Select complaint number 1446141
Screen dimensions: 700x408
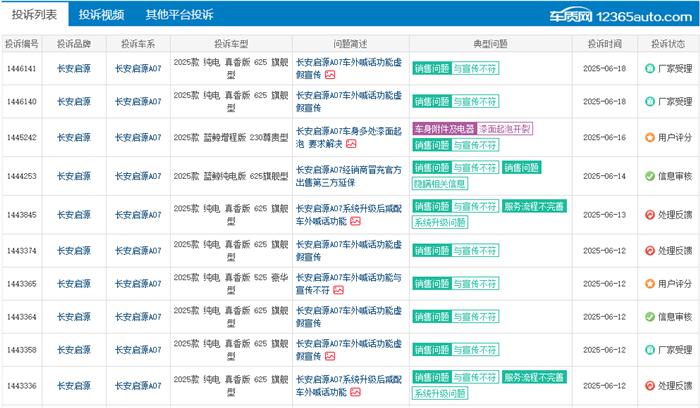click(x=21, y=68)
